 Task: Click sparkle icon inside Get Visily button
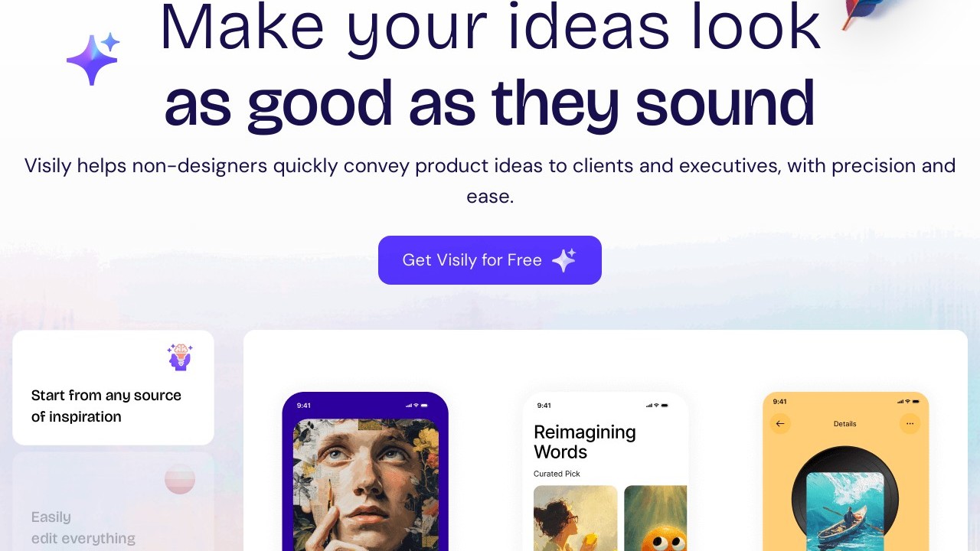coord(564,260)
